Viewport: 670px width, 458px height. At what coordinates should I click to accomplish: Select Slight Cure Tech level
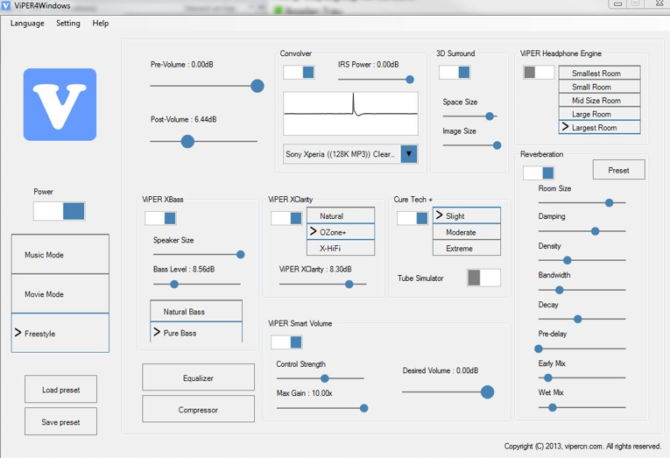(467, 216)
